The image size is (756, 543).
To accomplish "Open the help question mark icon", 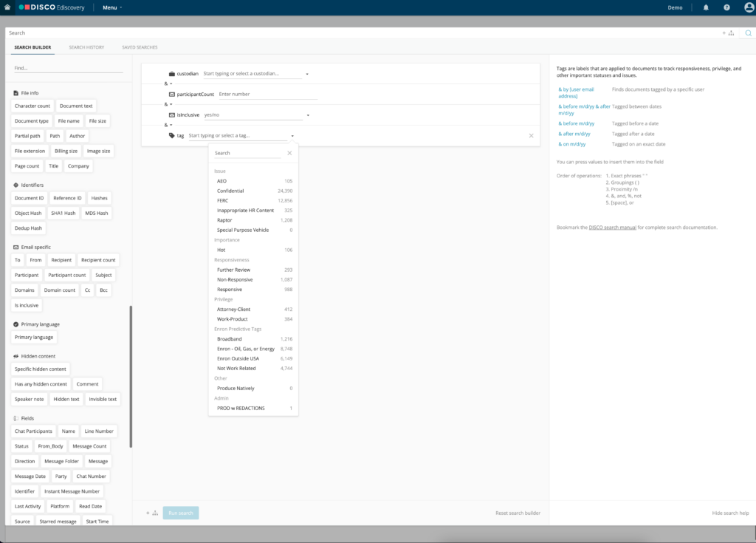I will [x=726, y=7].
